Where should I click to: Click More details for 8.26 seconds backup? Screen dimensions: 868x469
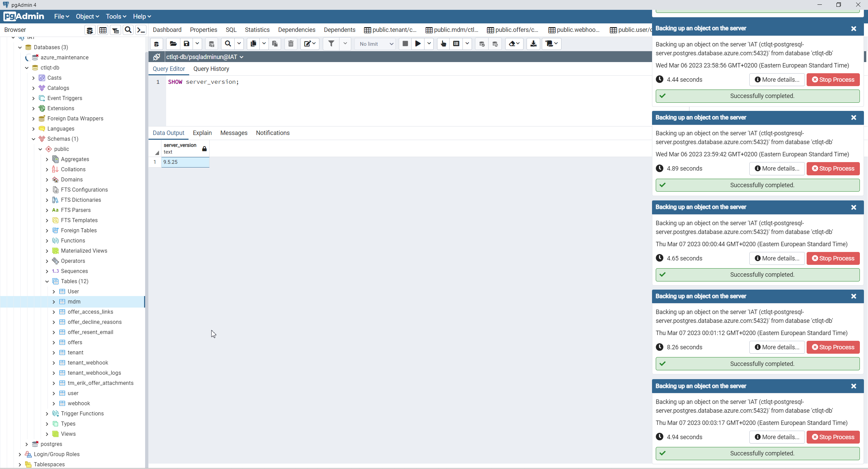coord(777,347)
